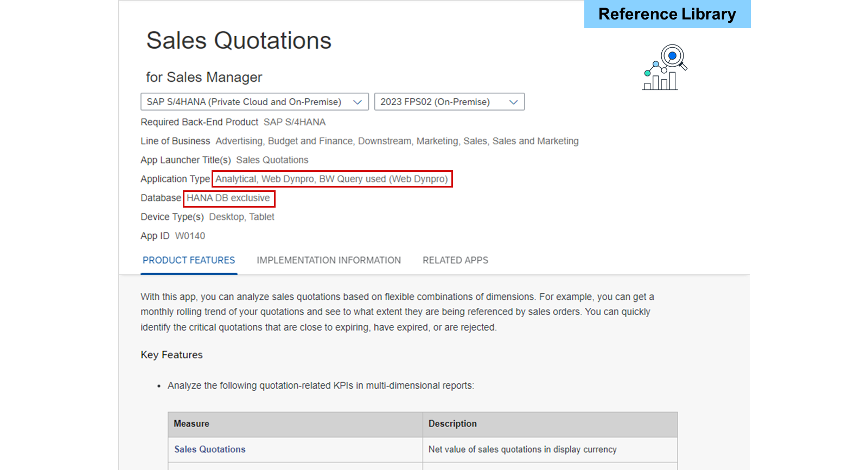
Task: Click the analytics chart magnifier icon
Action: (x=665, y=67)
